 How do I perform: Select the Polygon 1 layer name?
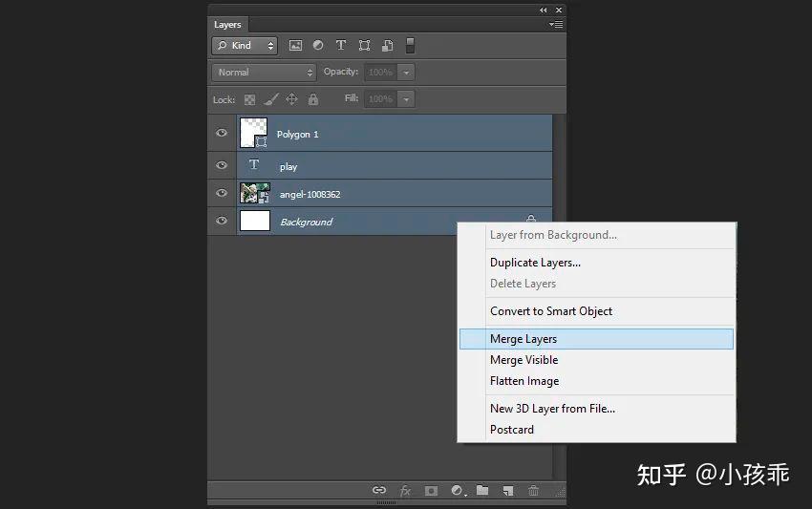point(297,134)
